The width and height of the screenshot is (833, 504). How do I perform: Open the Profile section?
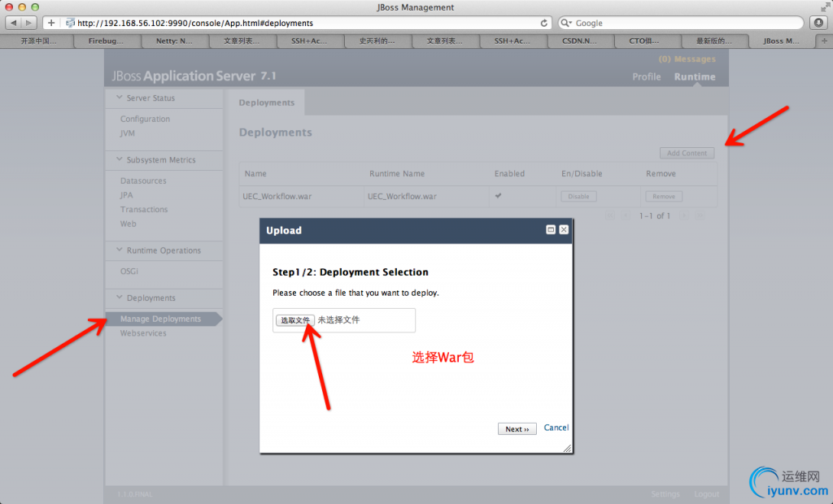pyautogui.click(x=647, y=76)
